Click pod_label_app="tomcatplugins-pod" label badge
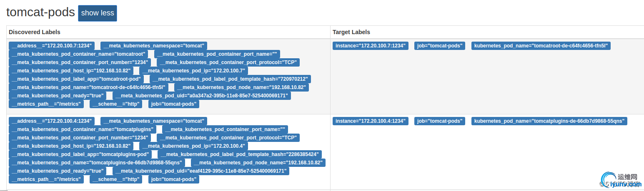The image size is (644, 191). pos(80,154)
